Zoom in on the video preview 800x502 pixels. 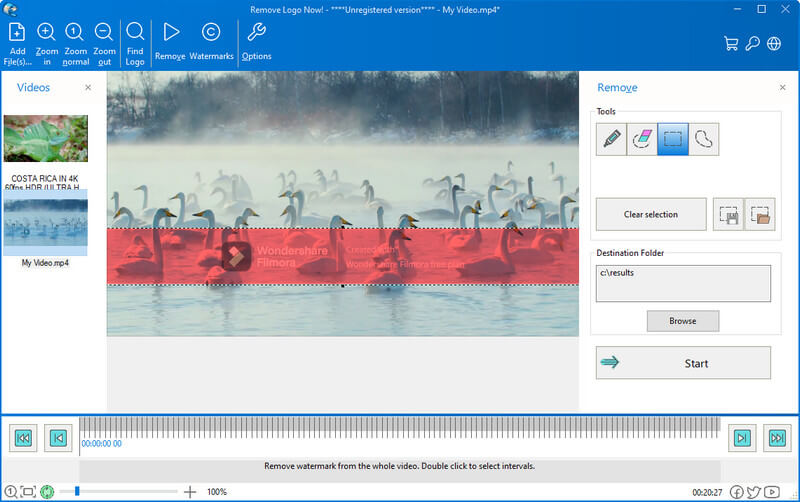click(46, 40)
